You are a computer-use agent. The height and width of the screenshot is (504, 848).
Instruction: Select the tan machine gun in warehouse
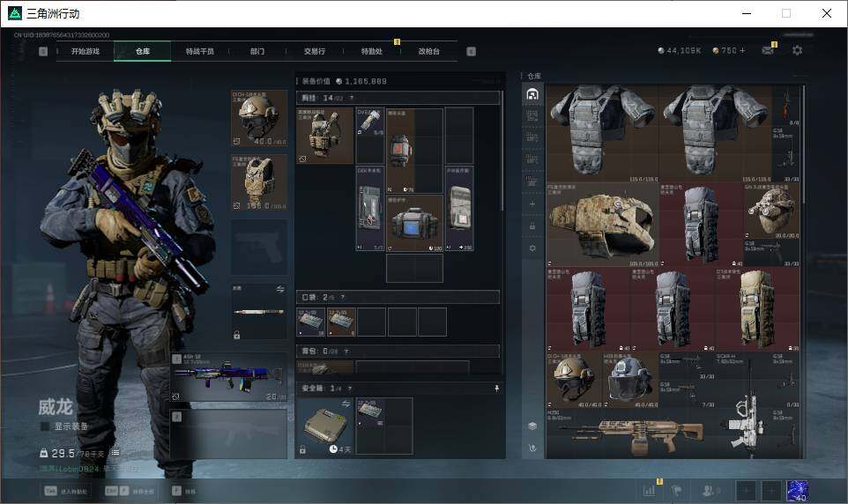coord(630,434)
